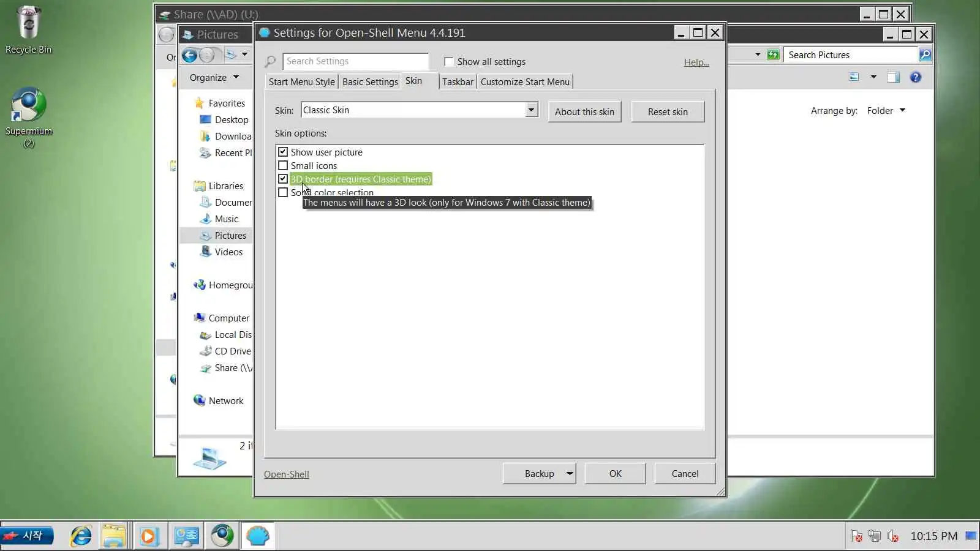Click the Homegroup icon in navigation pane
The height and width of the screenshot is (551, 980).
click(199, 285)
